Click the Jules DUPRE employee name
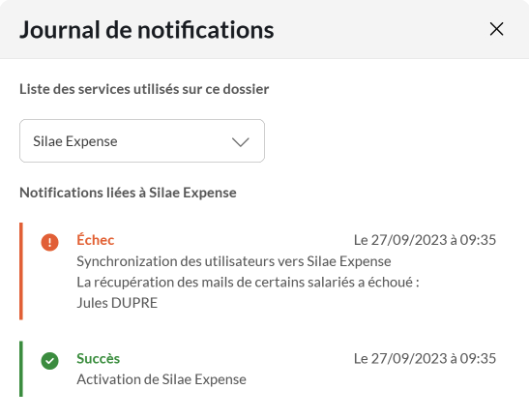This screenshot has width=529, height=420. coord(117,303)
